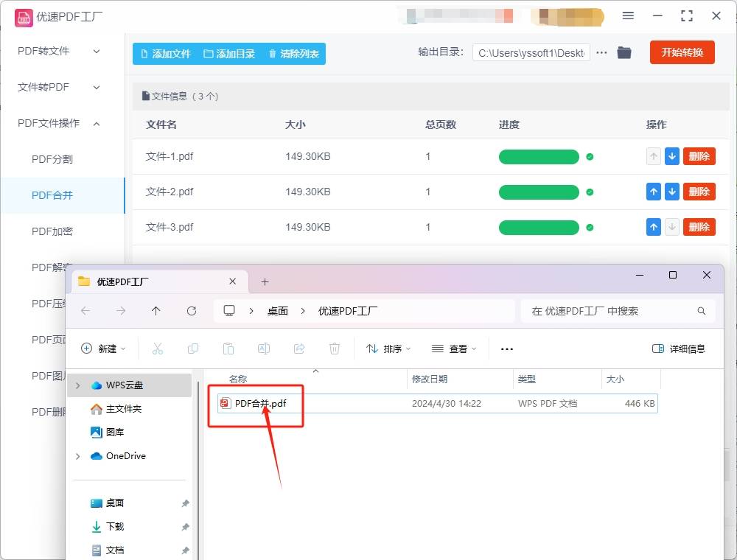Open pinned 下载 in the navigation pane
The height and width of the screenshot is (560, 737).
tap(115, 527)
